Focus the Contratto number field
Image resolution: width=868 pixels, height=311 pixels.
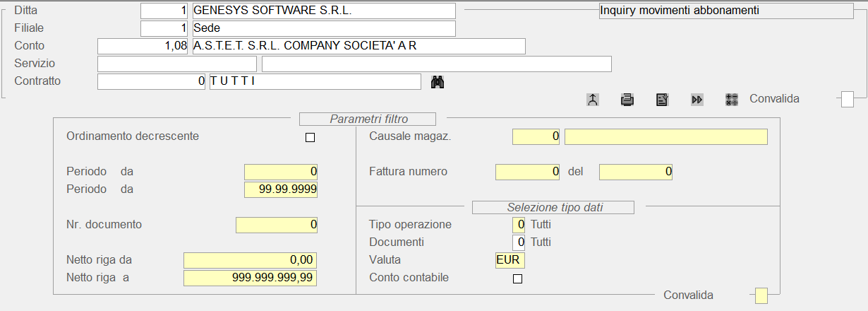click(152, 82)
